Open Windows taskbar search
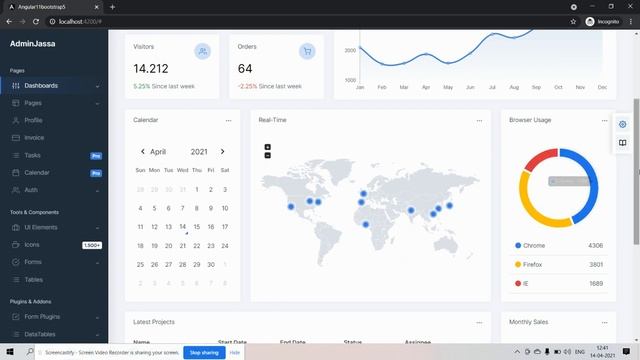This screenshot has height=360, width=640. (29, 352)
